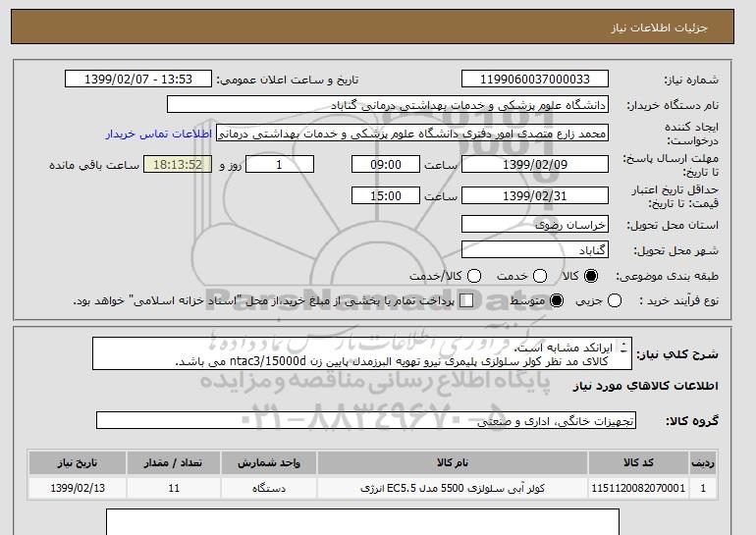
Task: Click response deadline time 09:00
Action: coord(386,164)
